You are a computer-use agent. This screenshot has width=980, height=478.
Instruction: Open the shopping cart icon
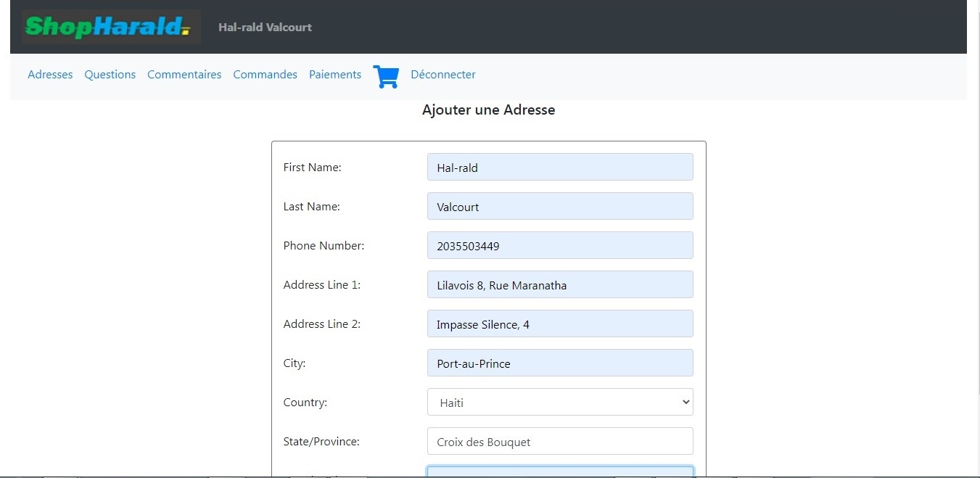pyautogui.click(x=386, y=76)
